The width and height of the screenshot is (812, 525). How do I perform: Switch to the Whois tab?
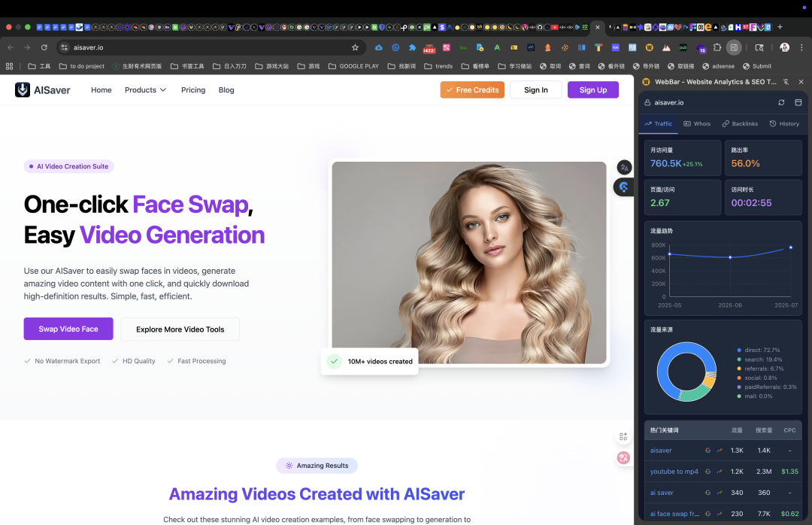pos(697,124)
